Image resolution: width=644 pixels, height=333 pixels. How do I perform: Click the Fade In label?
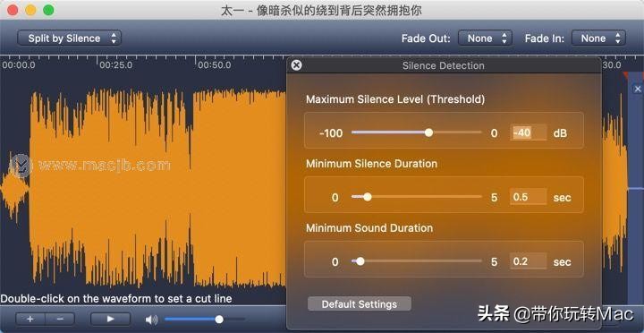coord(545,38)
